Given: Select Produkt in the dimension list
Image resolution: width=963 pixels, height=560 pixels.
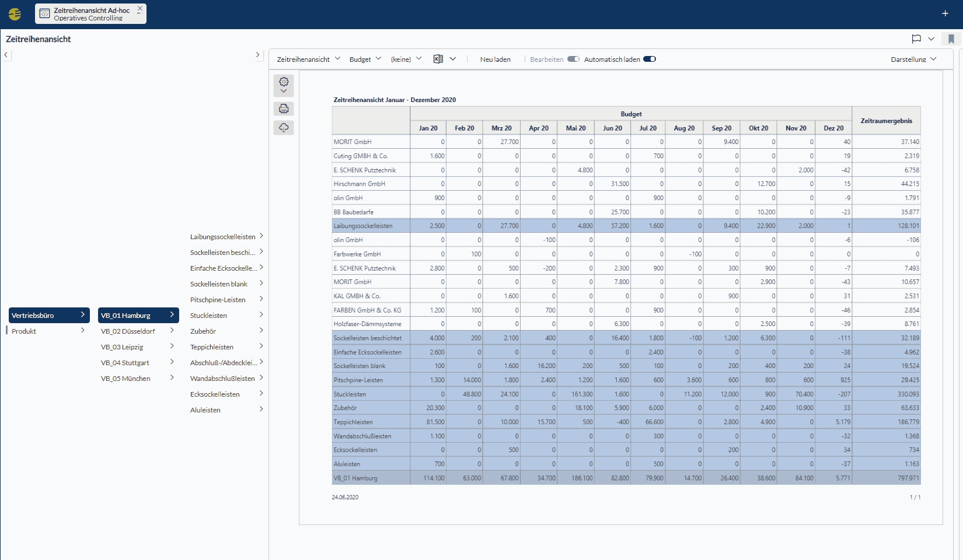Looking at the screenshot, I should pyautogui.click(x=24, y=331).
